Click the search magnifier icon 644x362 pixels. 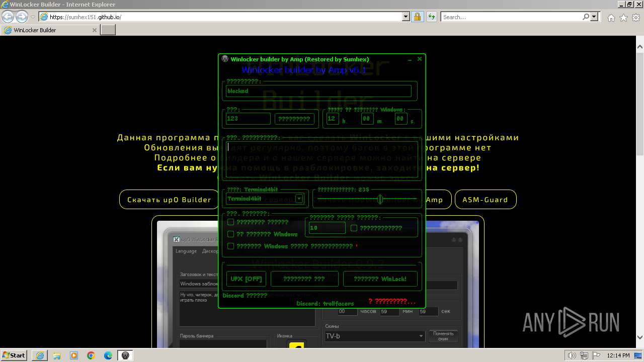(x=586, y=17)
